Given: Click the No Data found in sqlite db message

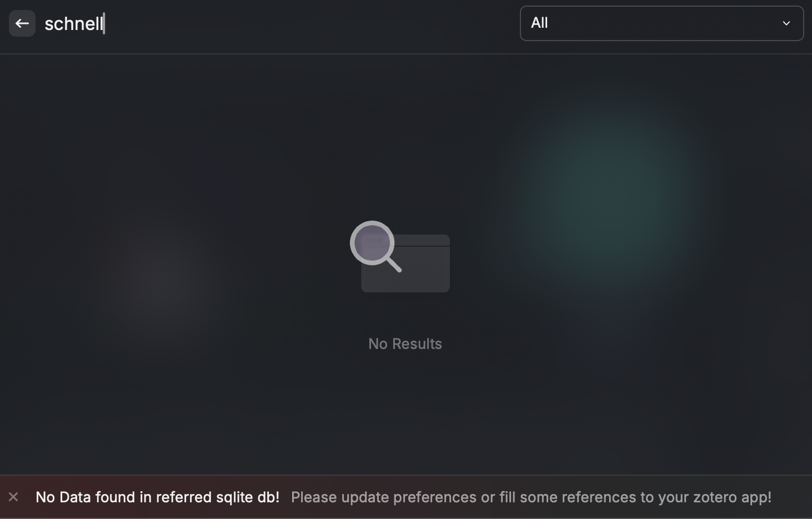Looking at the screenshot, I should [x=157, y=497].
